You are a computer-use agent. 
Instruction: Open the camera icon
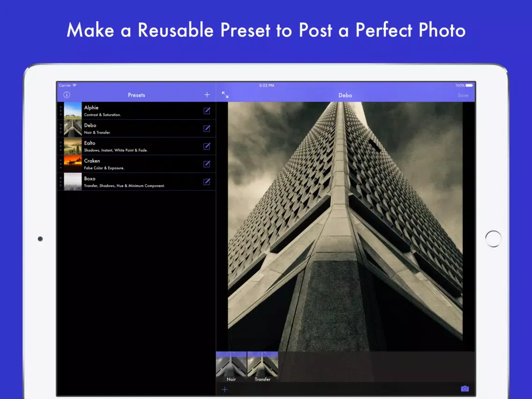465,389
